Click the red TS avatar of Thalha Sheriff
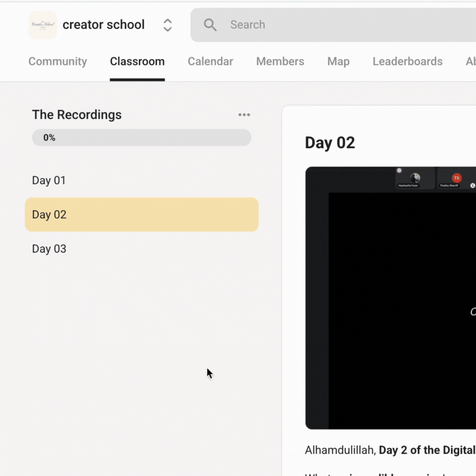 pyautogui.click(x=456, y=178)
